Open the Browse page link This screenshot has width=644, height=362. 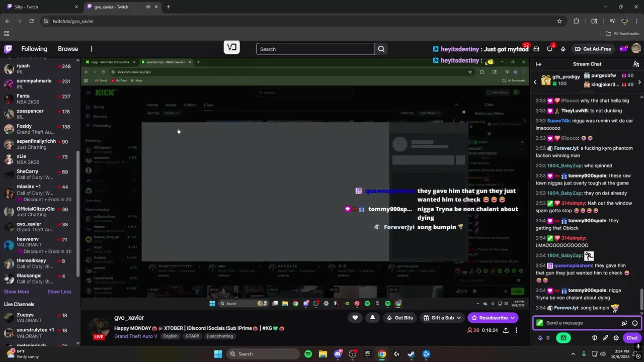click(68, 49)
